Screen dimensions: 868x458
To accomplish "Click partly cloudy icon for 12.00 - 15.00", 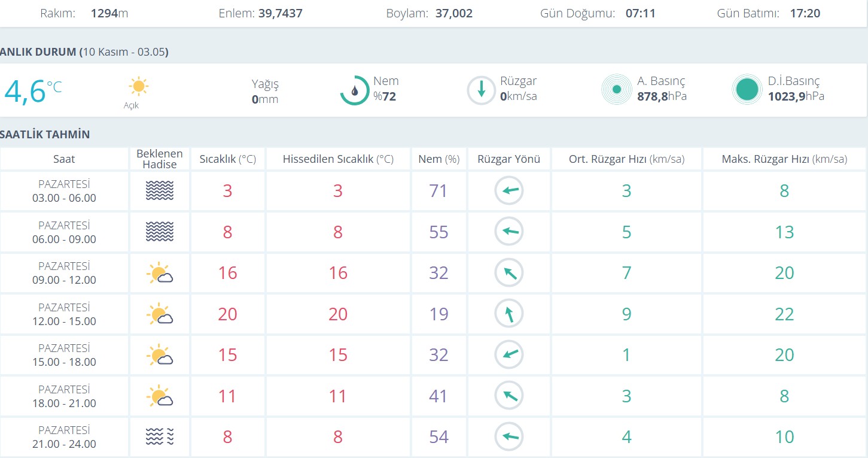I will pyautogui.click(x=159, y=314).
